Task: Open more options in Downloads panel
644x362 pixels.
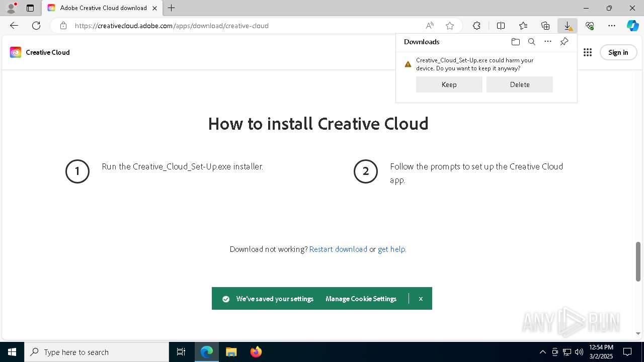Action: [548, 42]
